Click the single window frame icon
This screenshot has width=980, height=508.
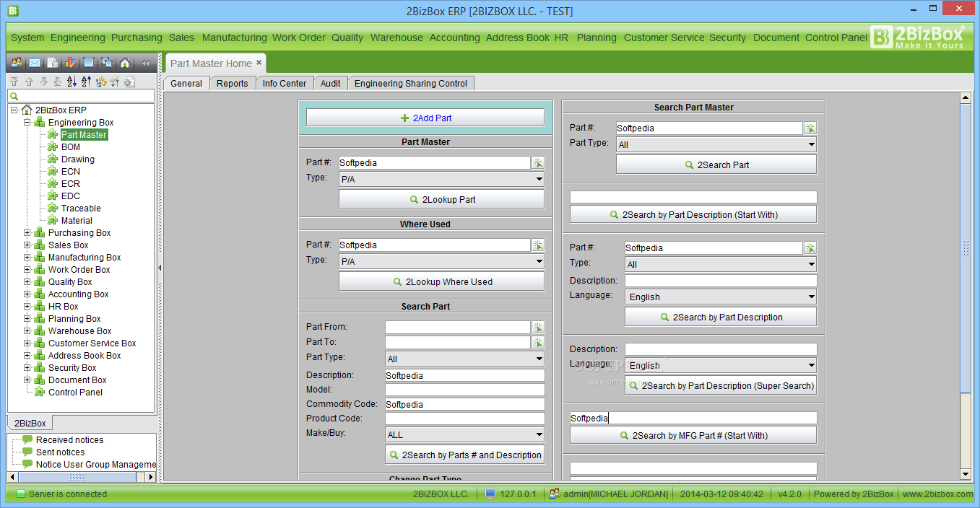pos(89,63)
